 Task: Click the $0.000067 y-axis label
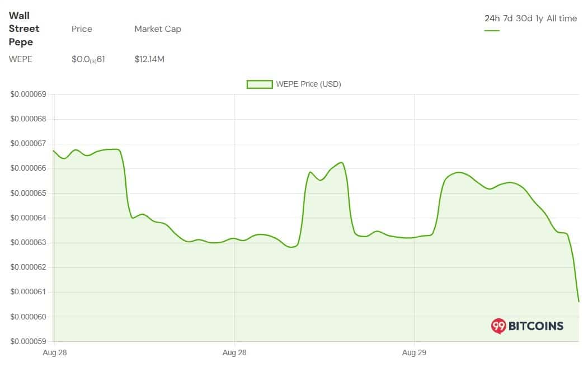pos(28,144)
